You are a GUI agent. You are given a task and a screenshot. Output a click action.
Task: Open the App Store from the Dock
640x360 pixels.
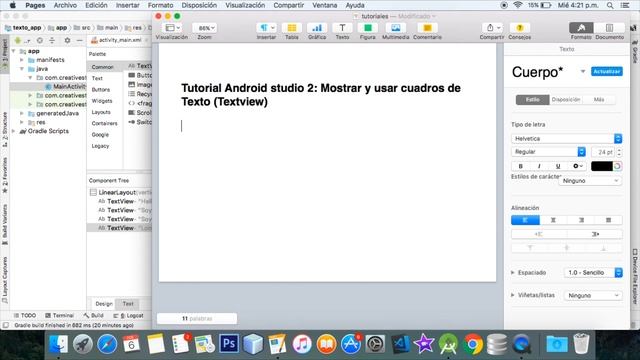(351, 344)
